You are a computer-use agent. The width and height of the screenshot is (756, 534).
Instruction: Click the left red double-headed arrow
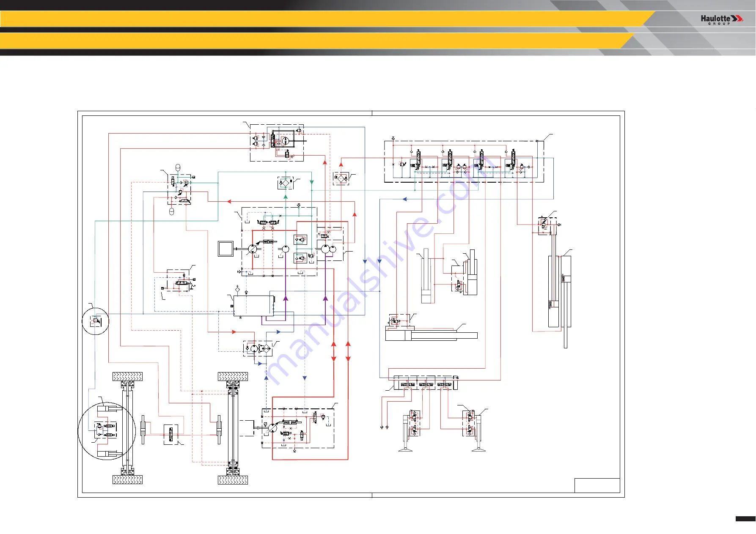coord(333,352)
